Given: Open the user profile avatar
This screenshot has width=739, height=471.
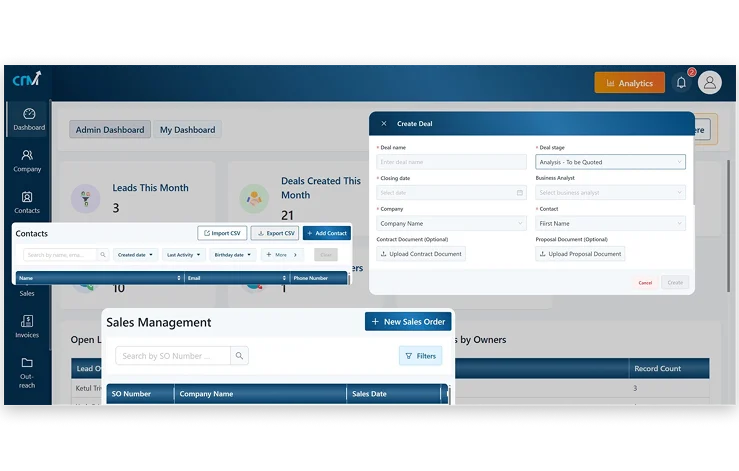Looking at the screenshot, I should pyautogui.click(x=709, y=83).
